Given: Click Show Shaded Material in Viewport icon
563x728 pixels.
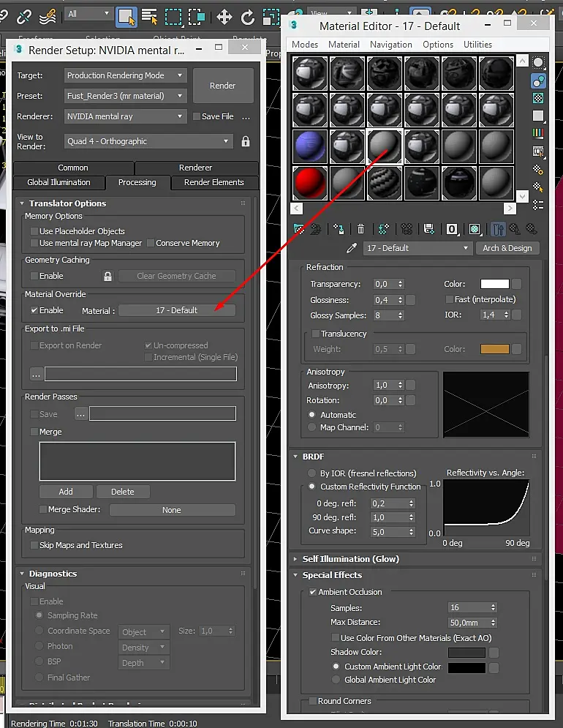Looking at the screenshot, I should [x=475, y=229].
